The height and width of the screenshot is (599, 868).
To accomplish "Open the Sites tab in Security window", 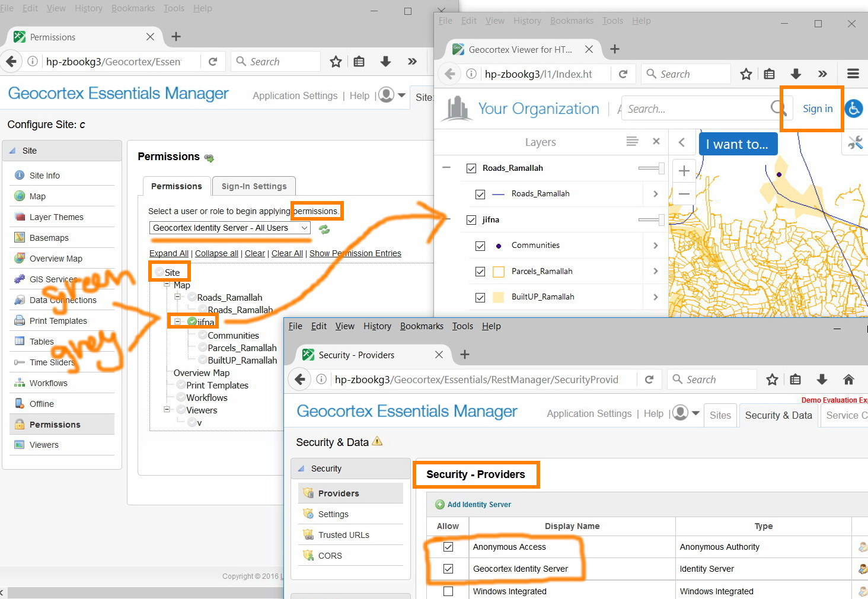I will [x=720, y=415].
